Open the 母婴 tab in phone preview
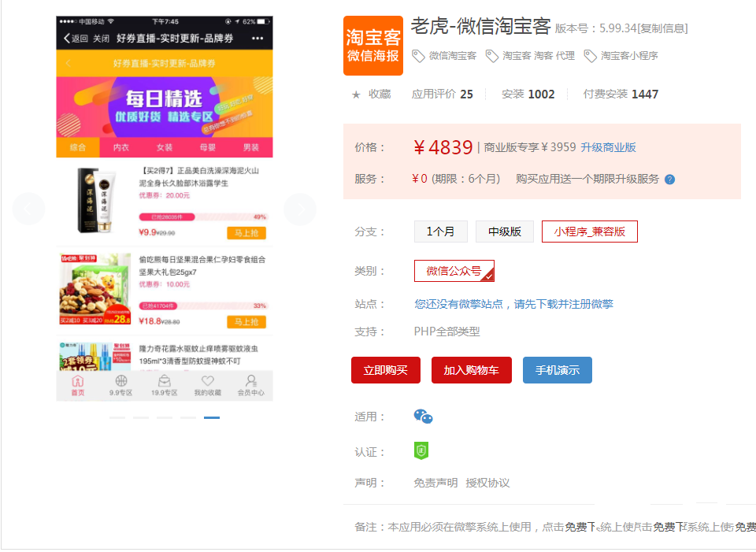Viewport: 756px width, 552px height. tap(208, 147)
